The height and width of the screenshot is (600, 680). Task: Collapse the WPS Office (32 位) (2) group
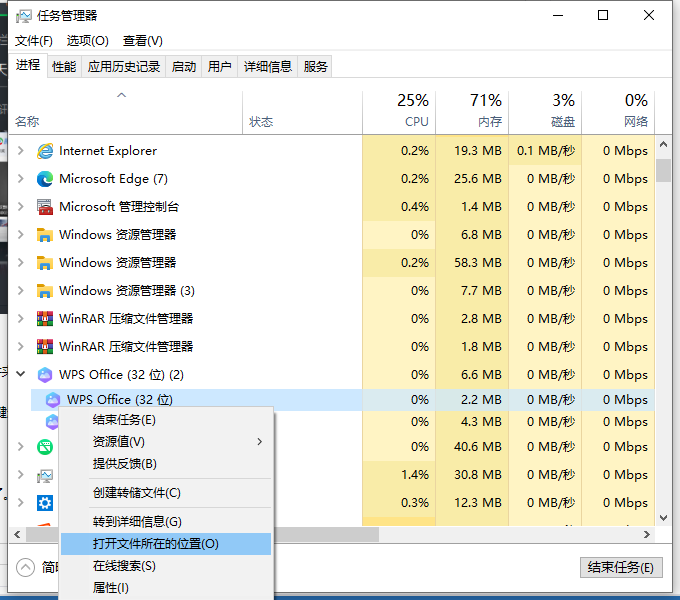click(x=20, y=374)
